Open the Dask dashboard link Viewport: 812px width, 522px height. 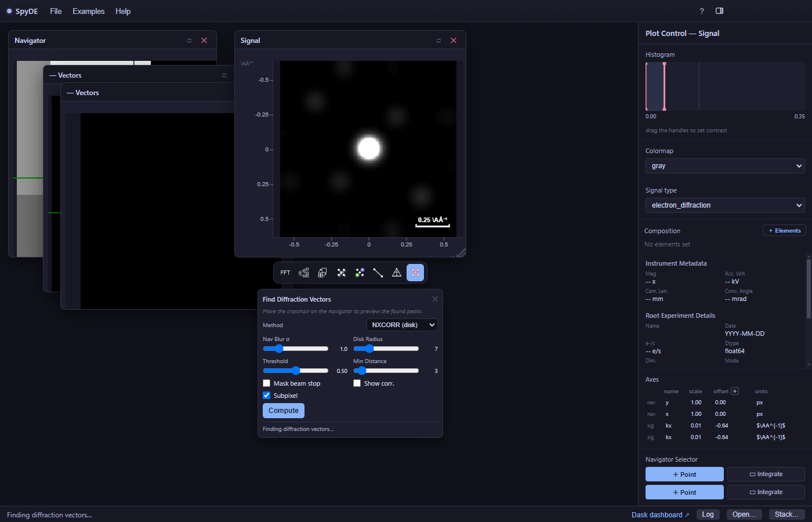[x=660, y=515]
